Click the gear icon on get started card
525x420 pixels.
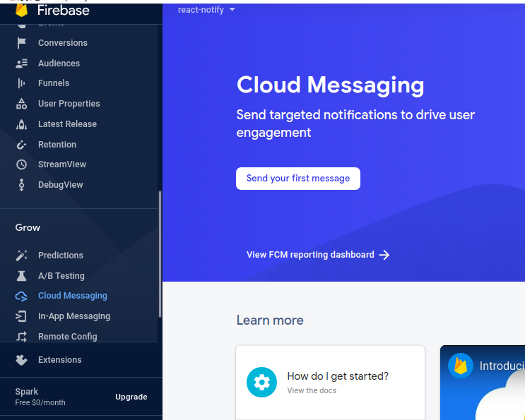coord(262,382)
